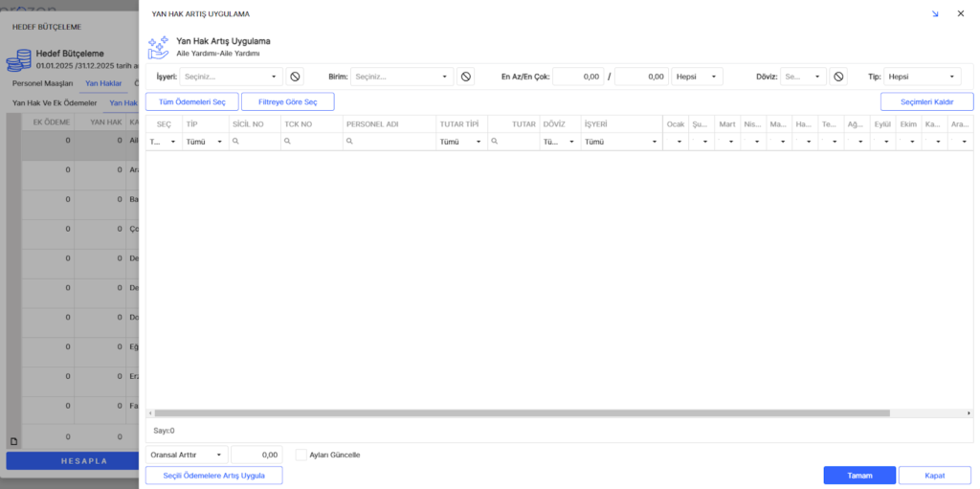Screen dimensions: 980x489
Task: Click the Seçimleri Kaldır button
Action: click(926, 101)
